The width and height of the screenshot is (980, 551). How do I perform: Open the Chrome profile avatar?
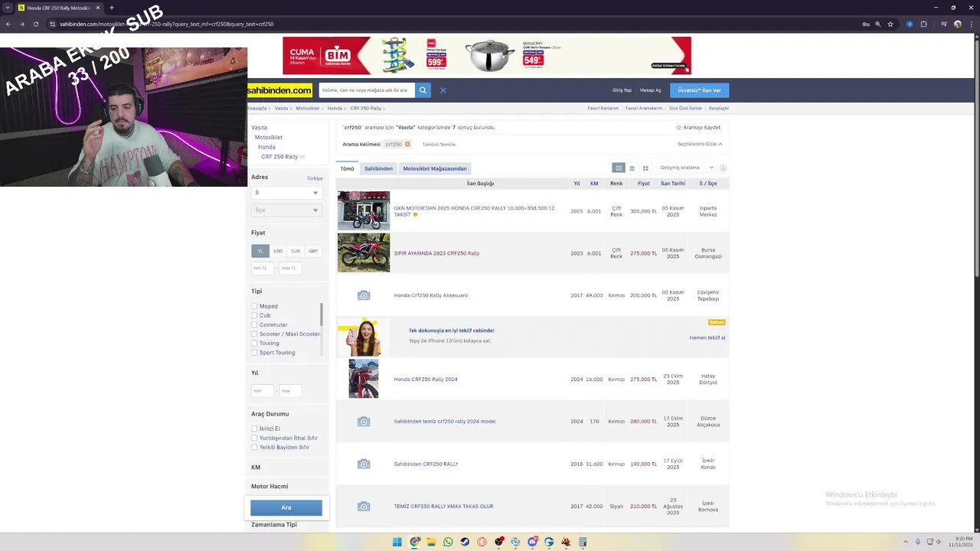pyautogui.click(x=958, y=24)
